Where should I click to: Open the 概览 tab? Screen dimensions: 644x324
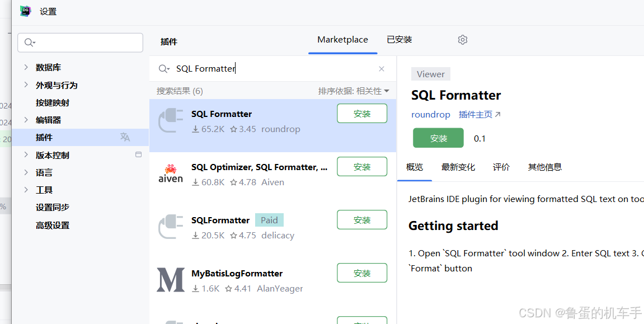pos(415,167)
